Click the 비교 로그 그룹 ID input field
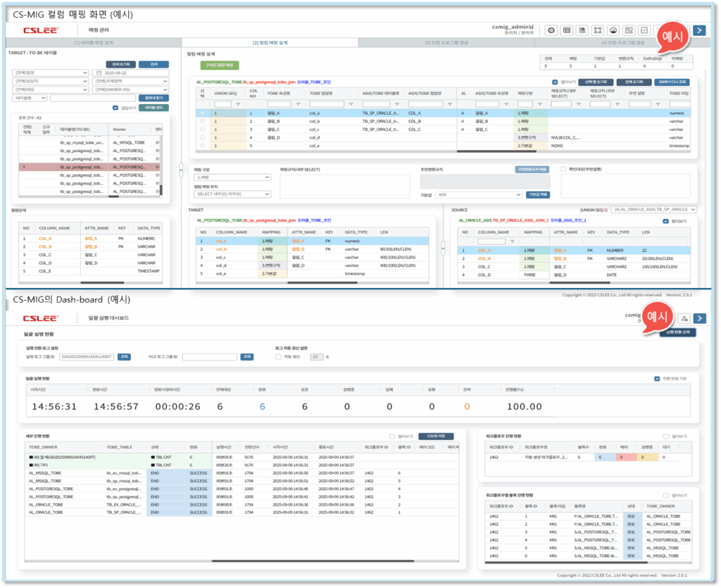The width and height of the screenshot is (721, 588). [209, 357]
